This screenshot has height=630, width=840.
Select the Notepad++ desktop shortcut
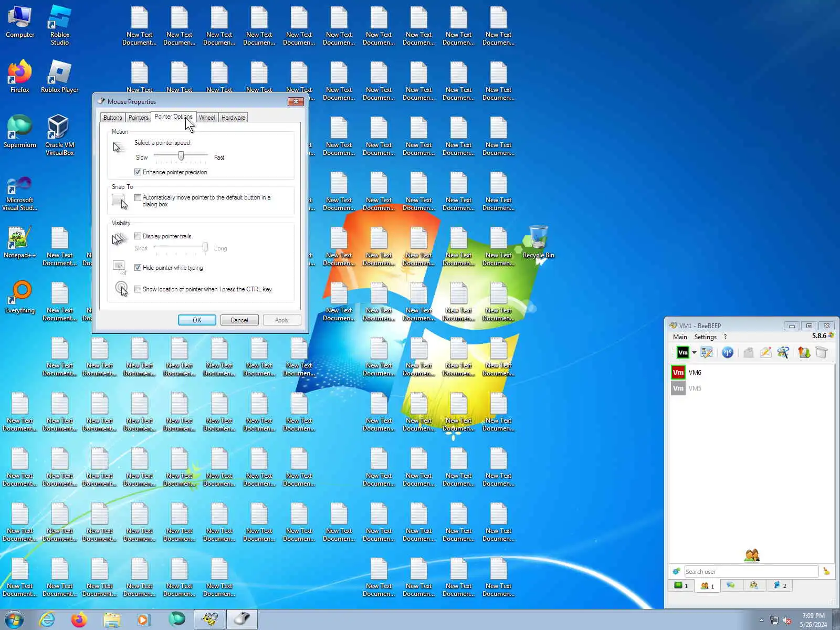(20, 243)
